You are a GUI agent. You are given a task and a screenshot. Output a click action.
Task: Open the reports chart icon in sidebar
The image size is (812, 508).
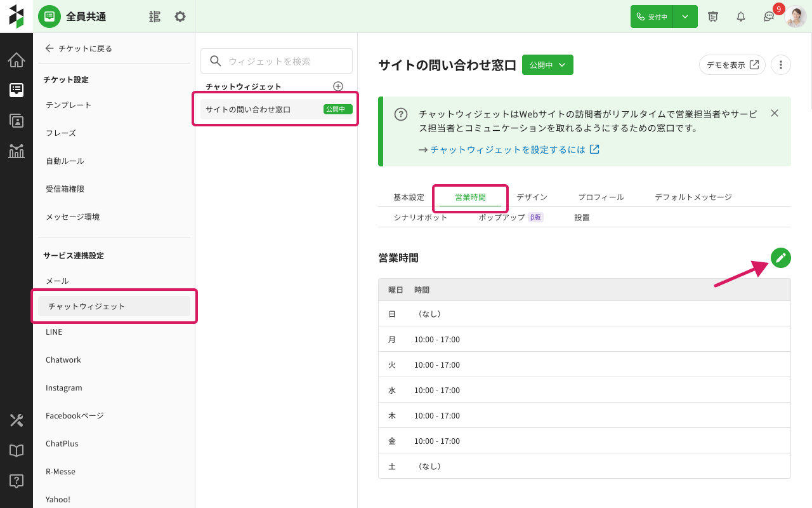(x=16, y=150)
